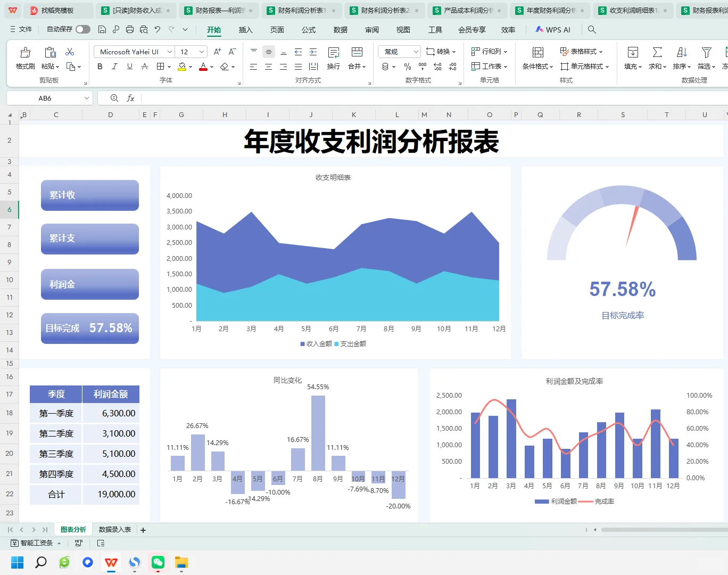Click the Sort (排序) icon

[x=682, y=52]
